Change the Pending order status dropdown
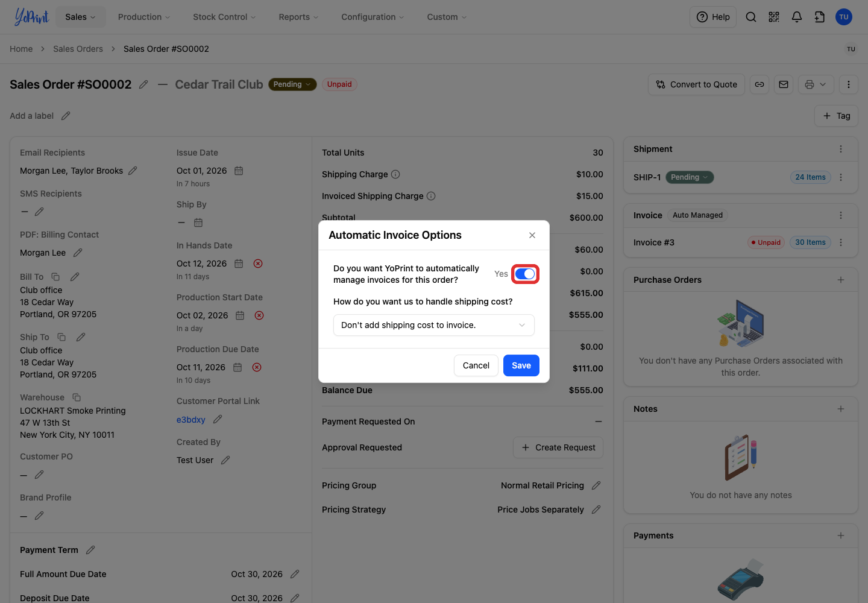The image size is (868, 603). [x=292, y=84]
